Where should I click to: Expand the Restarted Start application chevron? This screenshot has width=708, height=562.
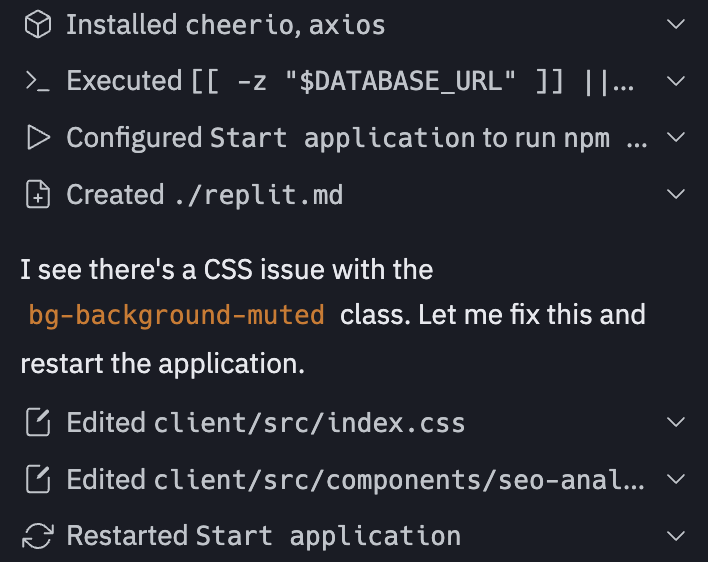click(675, 536)
